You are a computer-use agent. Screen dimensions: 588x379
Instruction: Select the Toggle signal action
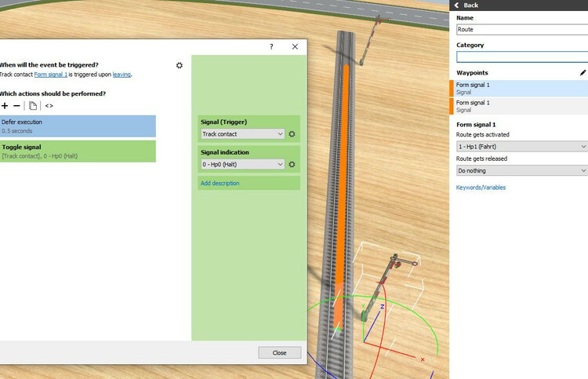(78, 151)
